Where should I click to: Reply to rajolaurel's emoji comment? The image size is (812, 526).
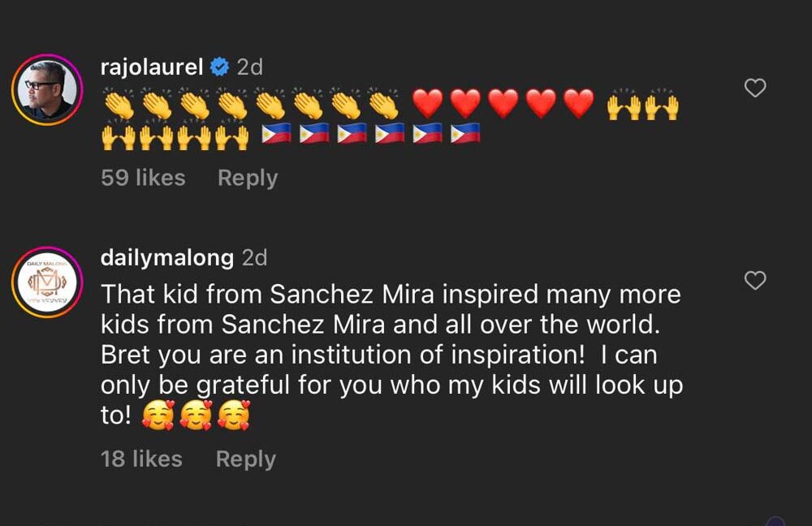tap(248, 178)
